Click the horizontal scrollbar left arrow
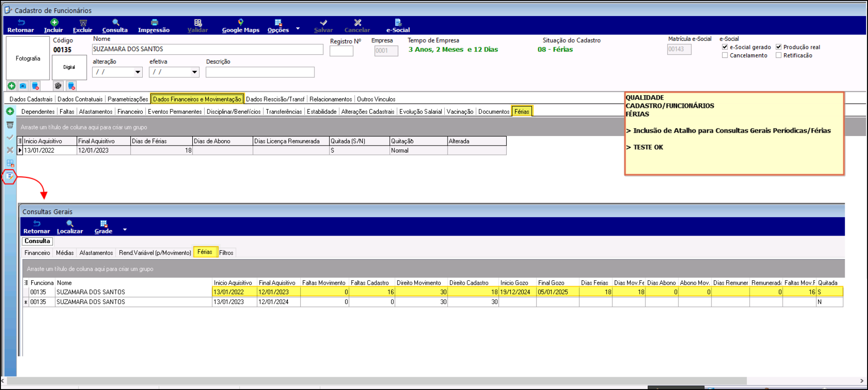This screenshot has height=390, width=868. 3,381
